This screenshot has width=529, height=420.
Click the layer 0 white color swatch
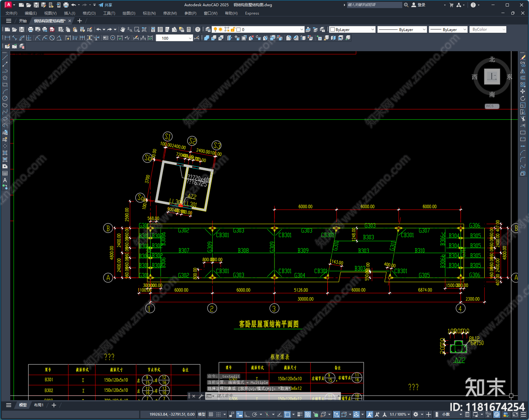tap(238, 29)
